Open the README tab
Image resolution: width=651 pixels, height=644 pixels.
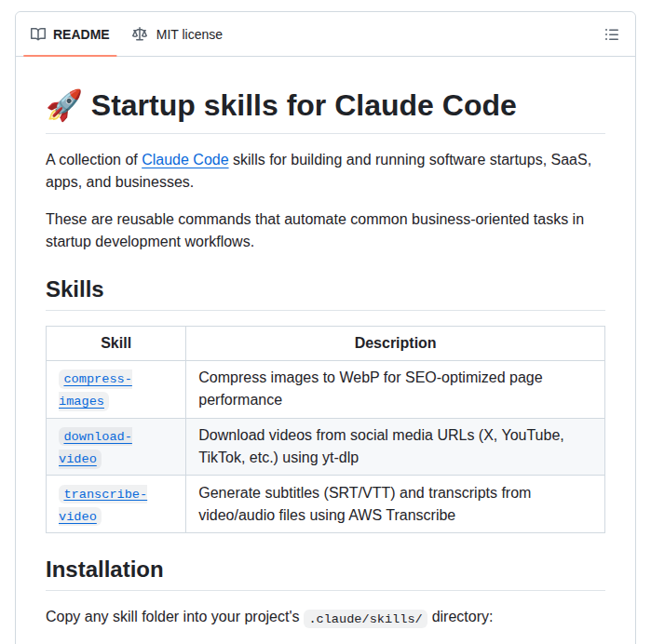point(70,34)
